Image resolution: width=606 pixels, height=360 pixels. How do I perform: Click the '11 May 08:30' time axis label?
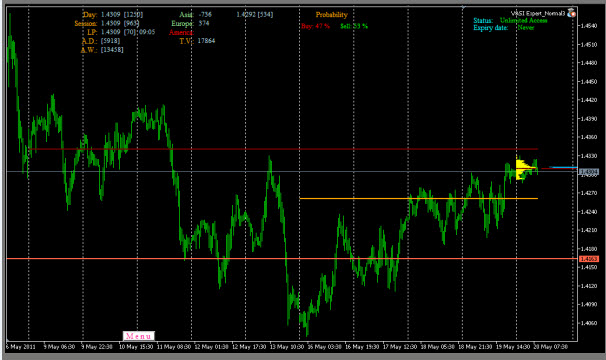tap(174, 346)
